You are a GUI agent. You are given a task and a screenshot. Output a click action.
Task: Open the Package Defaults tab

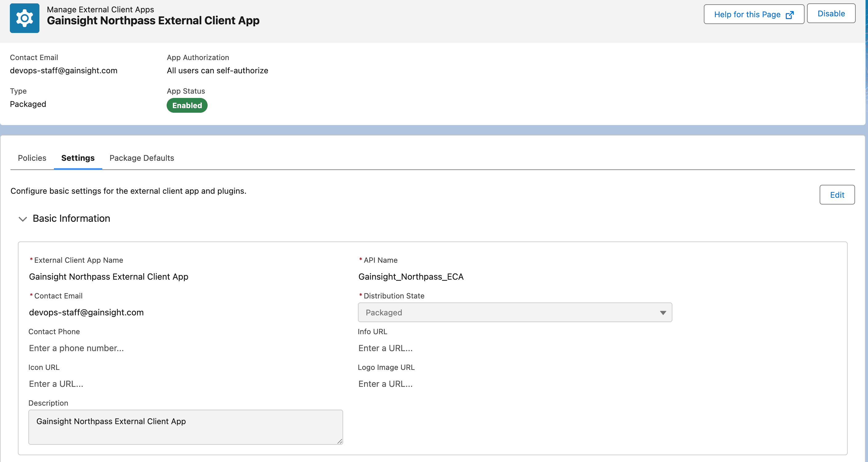[x=141, y=158]
